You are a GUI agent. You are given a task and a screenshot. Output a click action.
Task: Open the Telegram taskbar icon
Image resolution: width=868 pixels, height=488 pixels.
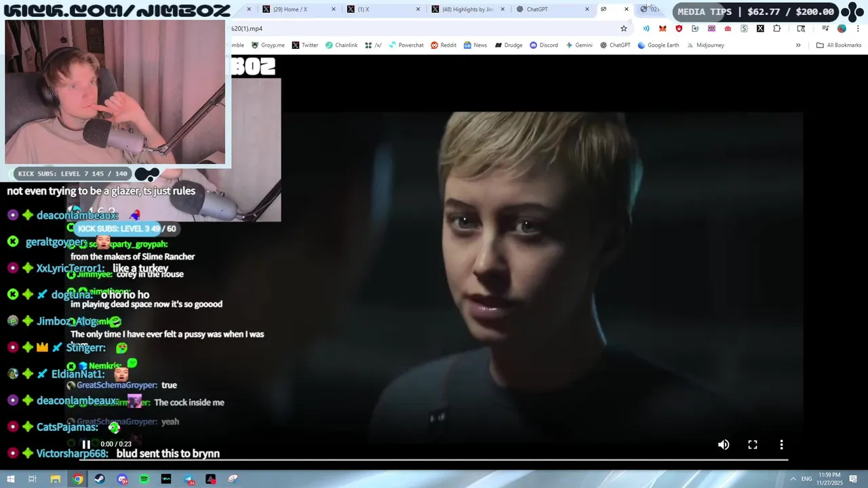189,479
